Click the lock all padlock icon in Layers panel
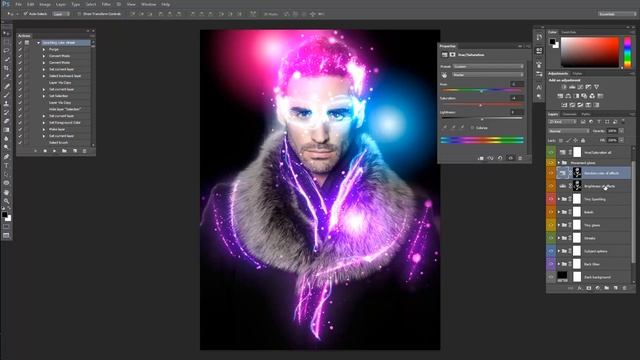 (x=583, y=140)
